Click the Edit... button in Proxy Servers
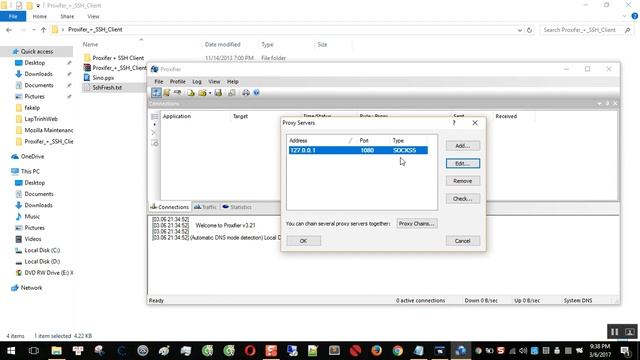This screenshot has height=360, width=640. [x=462, y=163]
